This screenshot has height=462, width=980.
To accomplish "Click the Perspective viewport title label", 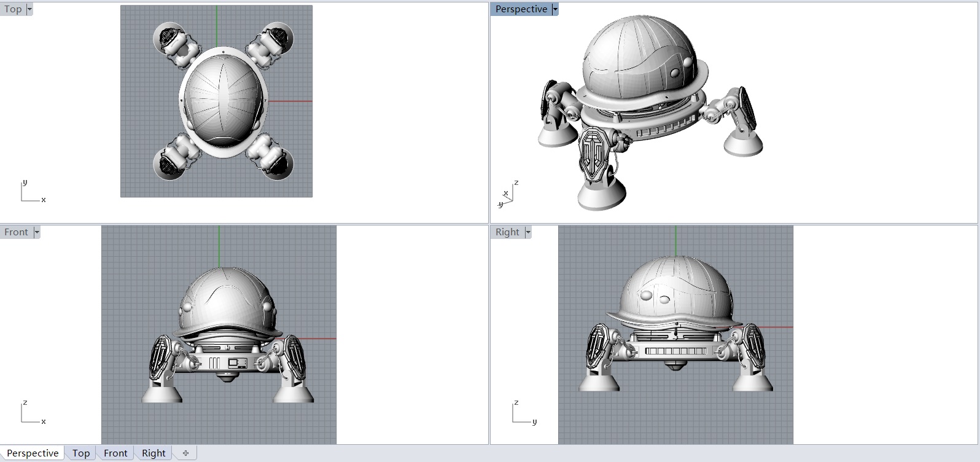I will point(521,9).
